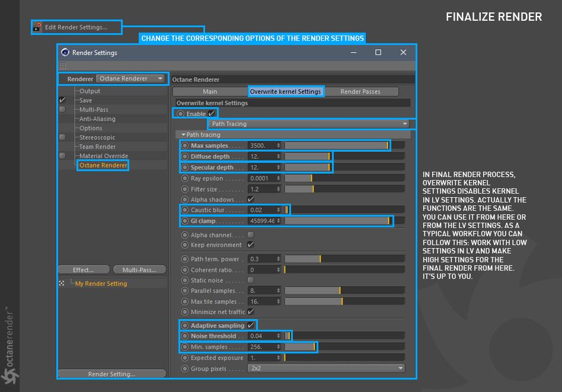Screen dimensions: 562x392
Task: Click the Min. samples animation dot
Action: pos(184,346)
